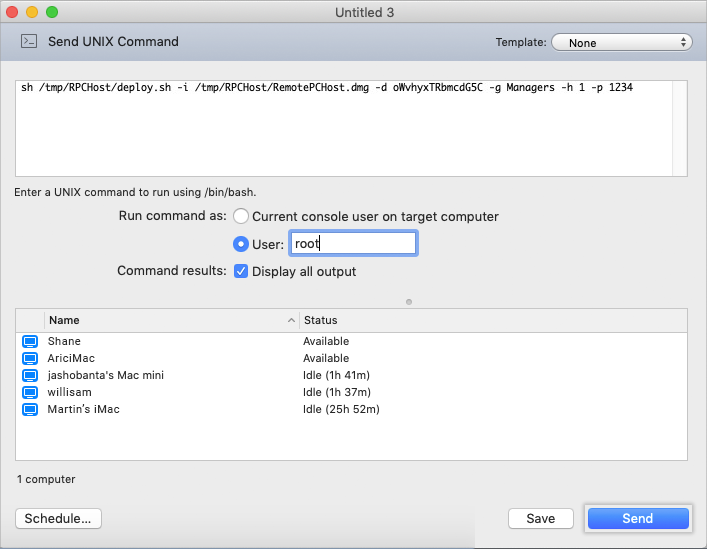Open the Schedule... dialog
The image size is (707, 549).
coord(58,518)
